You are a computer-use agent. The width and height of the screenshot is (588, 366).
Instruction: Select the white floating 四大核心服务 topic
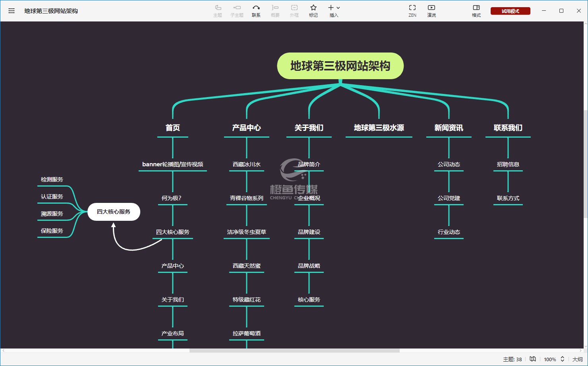point(114,212)
